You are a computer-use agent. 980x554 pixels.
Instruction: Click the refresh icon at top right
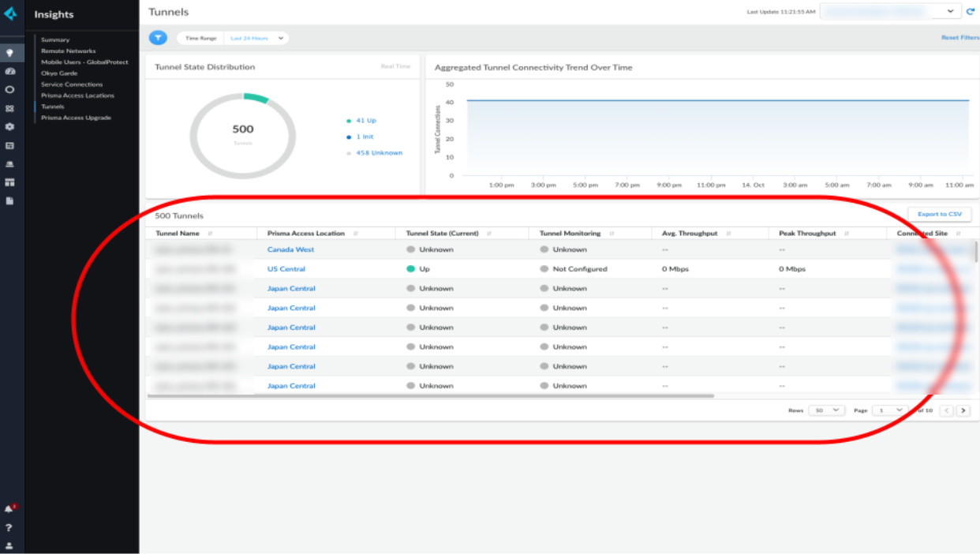(x=971, y=12)
